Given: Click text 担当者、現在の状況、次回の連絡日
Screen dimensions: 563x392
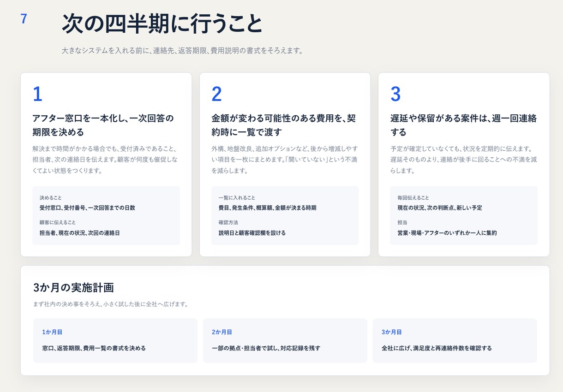Looking at the screenshot, I should tap(80, 233).
